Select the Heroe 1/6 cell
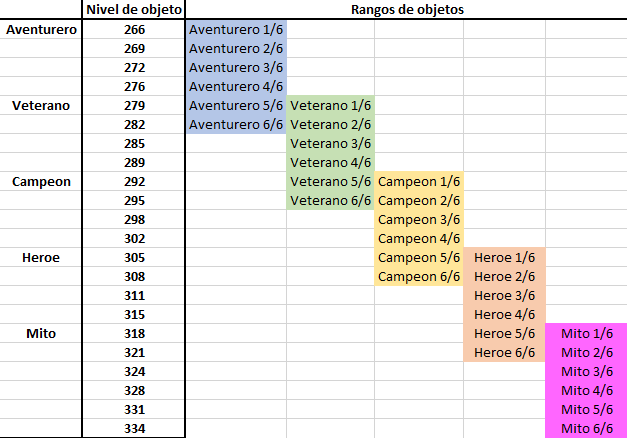Viewport: 627px width, 438px height. (x=504, y=258)
